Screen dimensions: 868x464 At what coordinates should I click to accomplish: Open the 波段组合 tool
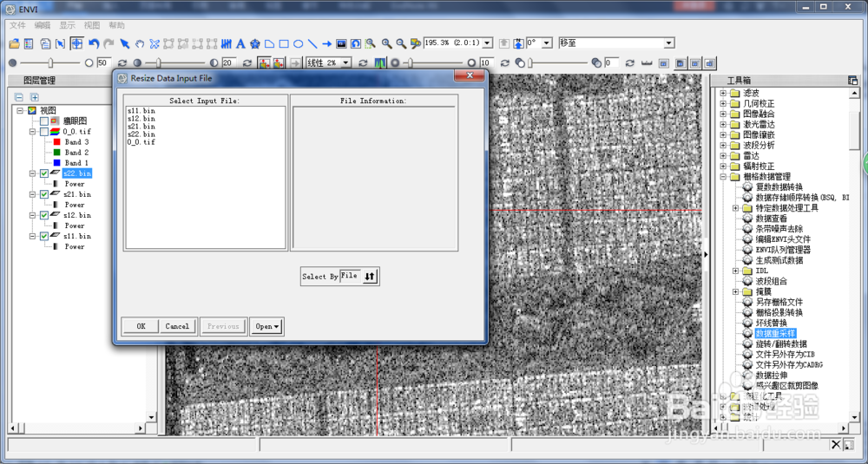[x=771, y=281]
